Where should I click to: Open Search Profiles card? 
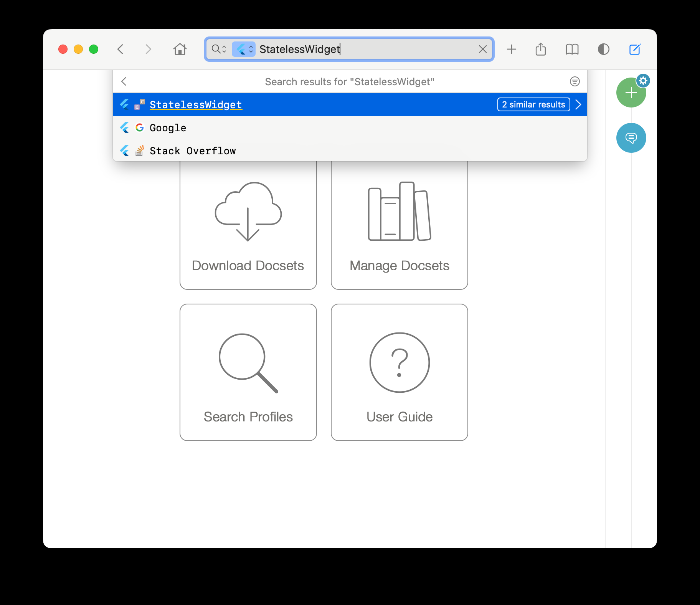[x=248, y=372]
